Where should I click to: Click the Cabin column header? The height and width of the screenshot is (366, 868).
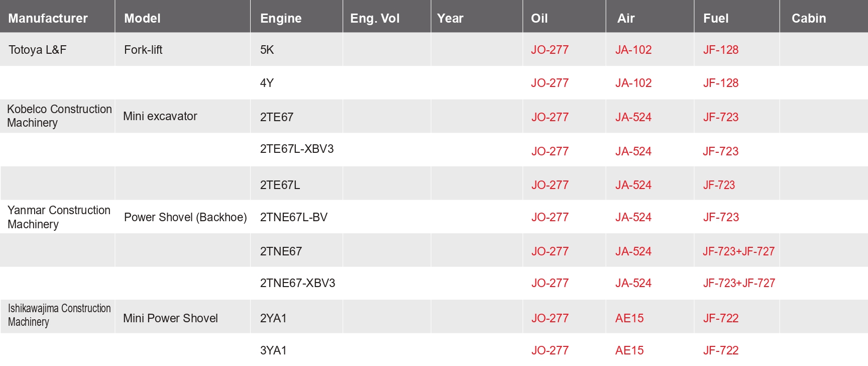(808, 19)
